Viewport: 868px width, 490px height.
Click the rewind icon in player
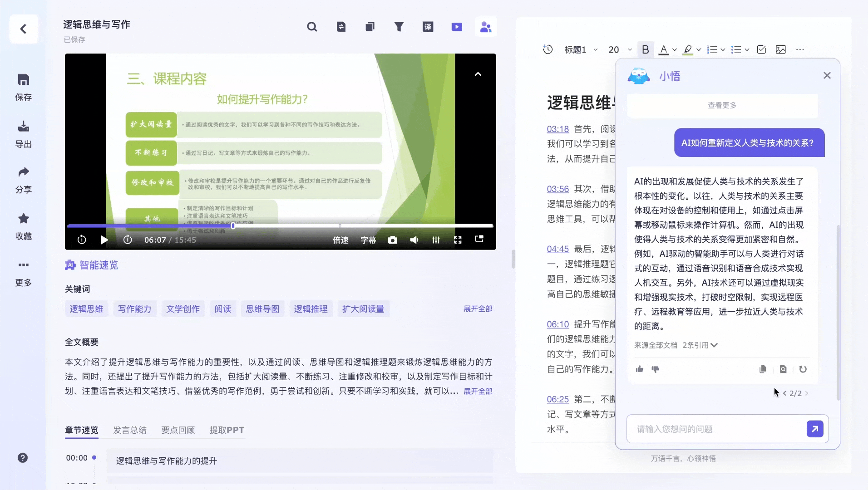[x=82, y=240]
